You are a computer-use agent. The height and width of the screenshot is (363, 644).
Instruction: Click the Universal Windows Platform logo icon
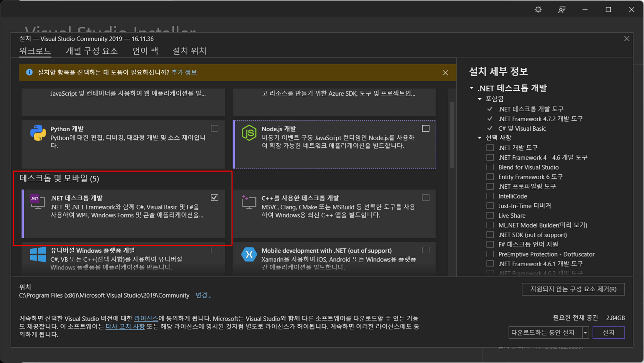(38, 255)
